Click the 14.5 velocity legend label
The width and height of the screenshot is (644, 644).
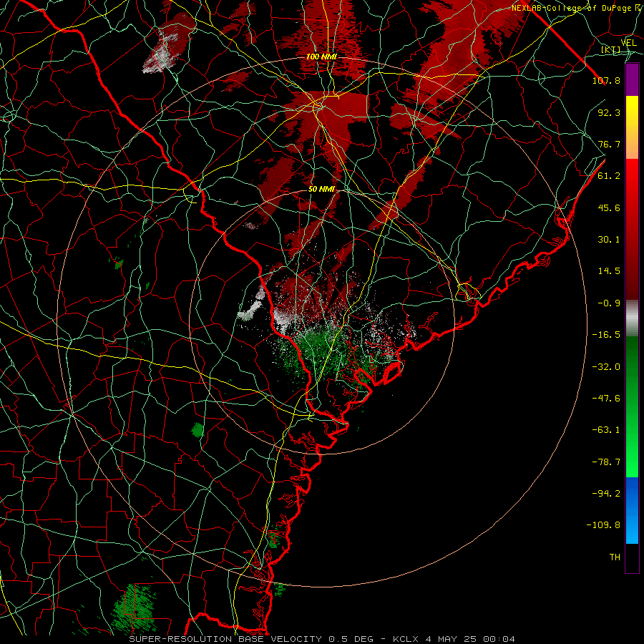609,271
